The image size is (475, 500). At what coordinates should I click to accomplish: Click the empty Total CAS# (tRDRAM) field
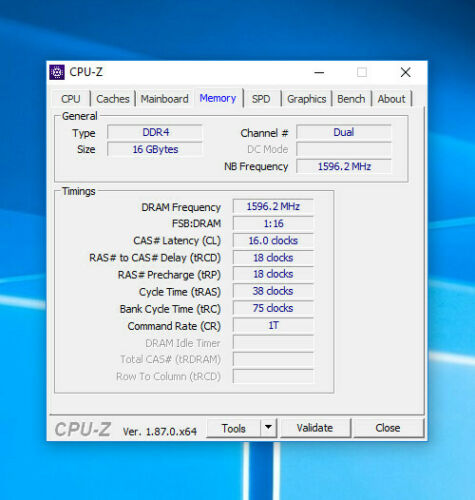pos(273,359)
